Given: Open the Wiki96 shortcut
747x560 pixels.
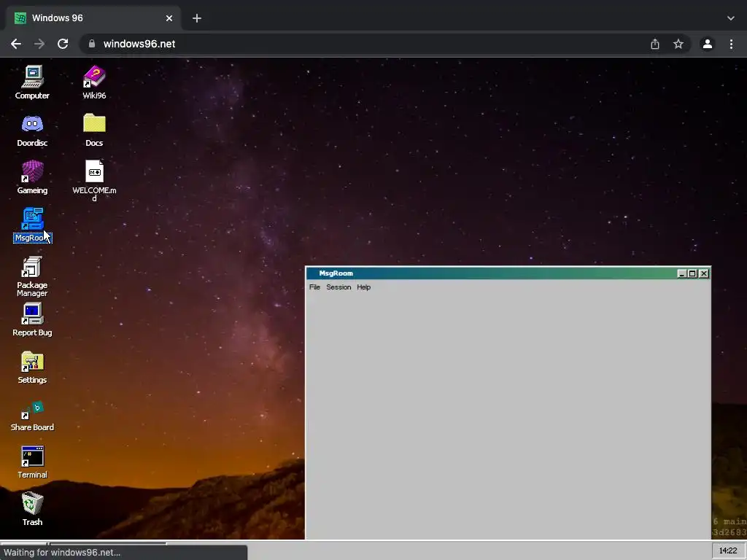Looking at the screenshot, I should coord(94,82).
